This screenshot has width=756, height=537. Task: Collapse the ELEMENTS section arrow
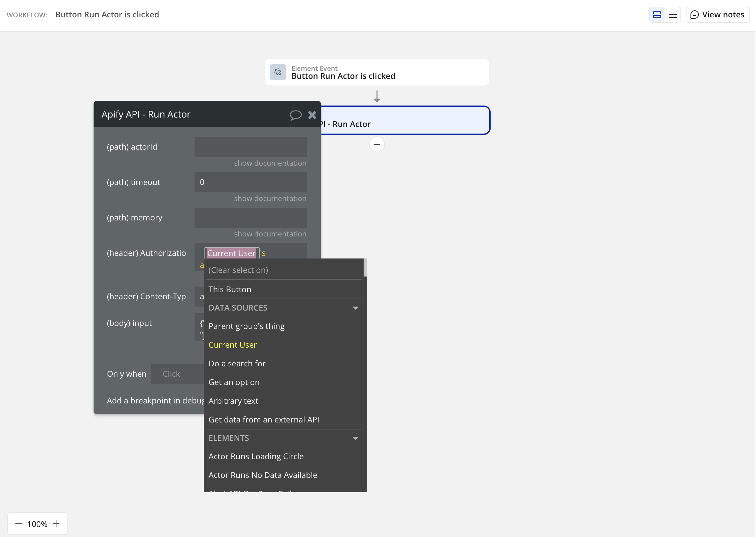pos(356,438)
